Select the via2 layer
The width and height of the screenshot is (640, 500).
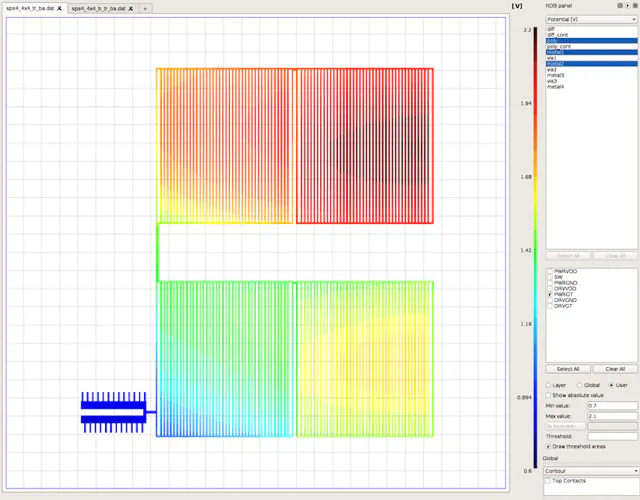point(591,69)
